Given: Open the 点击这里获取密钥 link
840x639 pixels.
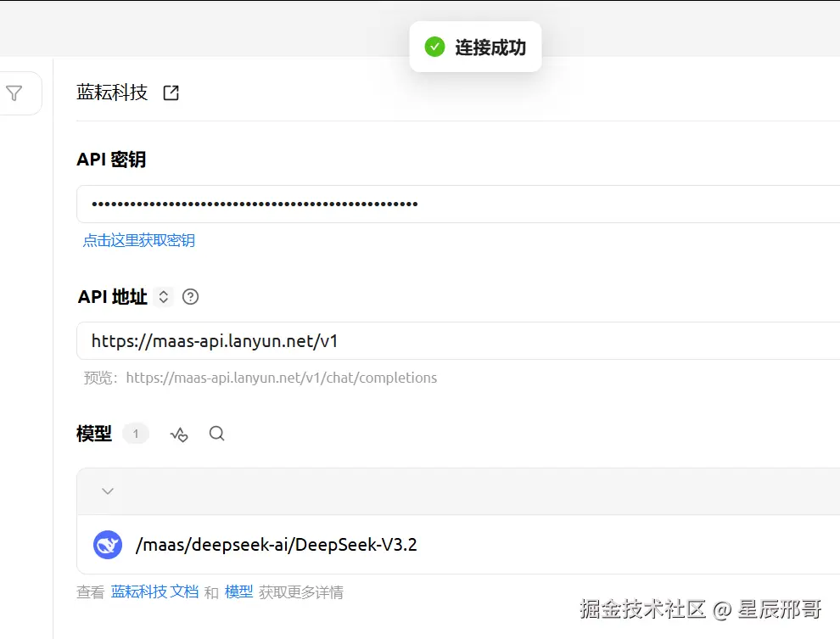Looking at the screenshot, I should tap(139, 240).
